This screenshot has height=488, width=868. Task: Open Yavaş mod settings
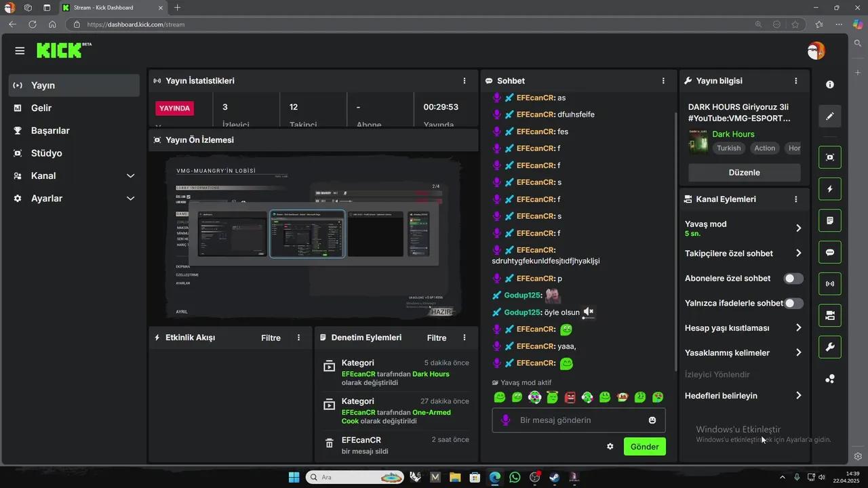[x=744, y=228]
